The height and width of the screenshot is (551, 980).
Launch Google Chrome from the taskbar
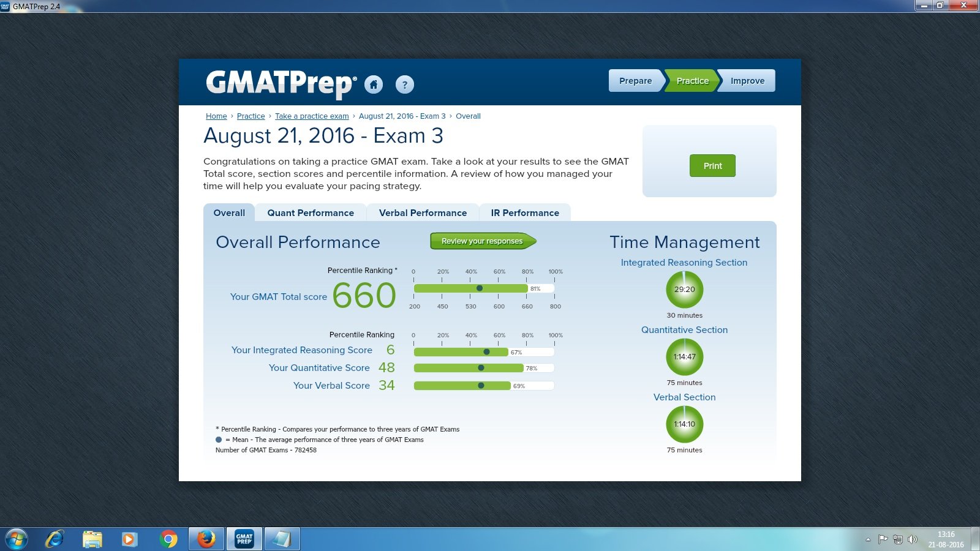tap(169, 538)
